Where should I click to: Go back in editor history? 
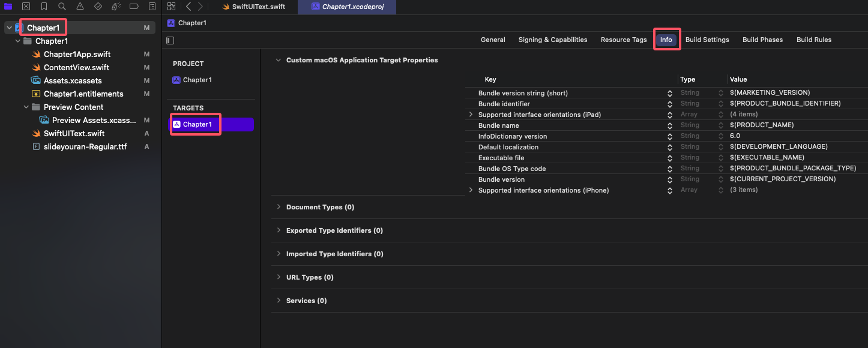(188, 7)
